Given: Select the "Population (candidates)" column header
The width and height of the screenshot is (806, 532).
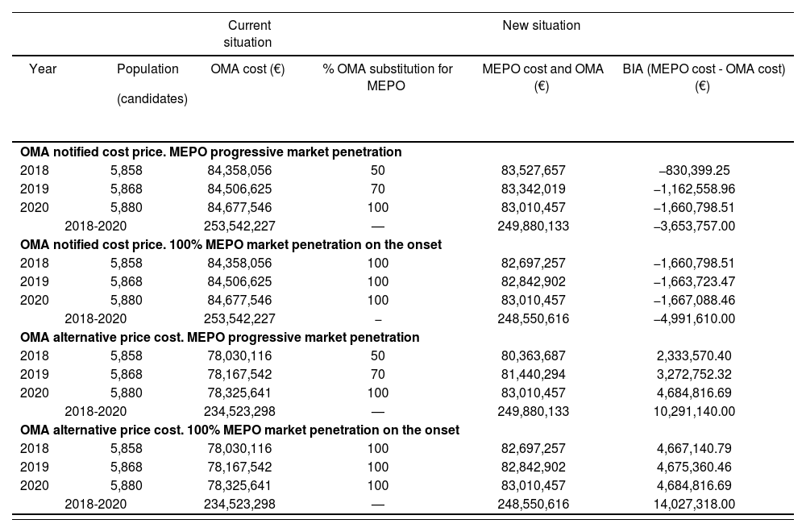Looking at the screenshot, I should pyautogui.click(x=152, y=84).
